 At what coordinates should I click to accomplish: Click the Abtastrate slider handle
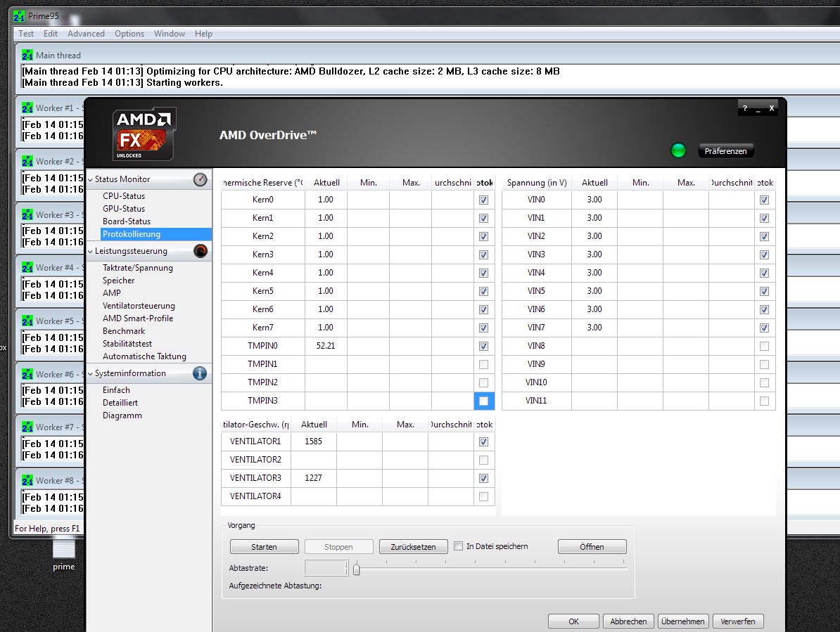(357, 569)
